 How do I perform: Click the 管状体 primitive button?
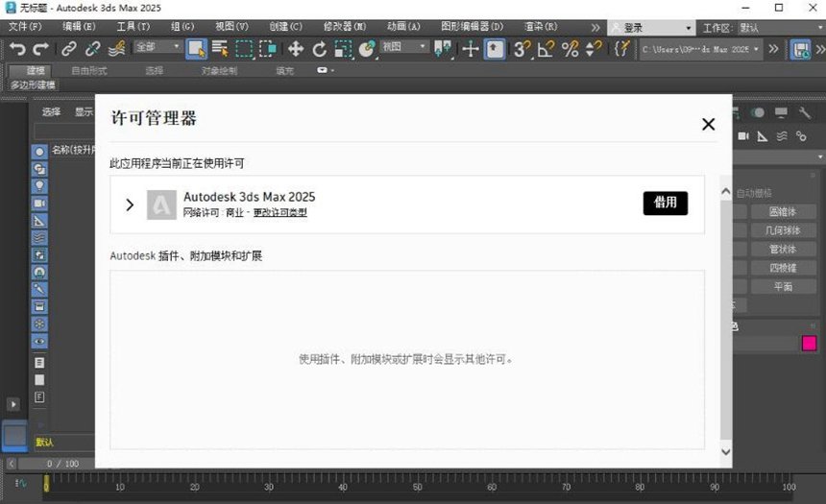[x=783, y=249]
